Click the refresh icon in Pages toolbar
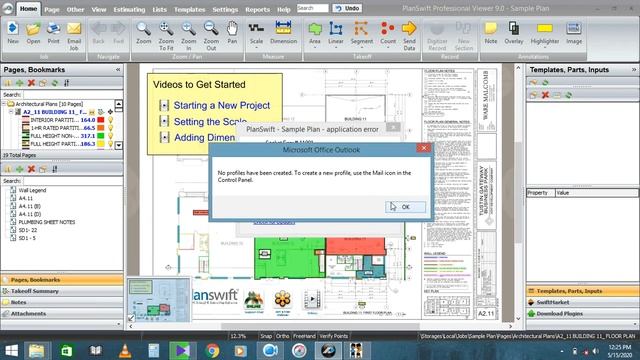The width and height of the screenshot is (640, 360). [54, 83]
